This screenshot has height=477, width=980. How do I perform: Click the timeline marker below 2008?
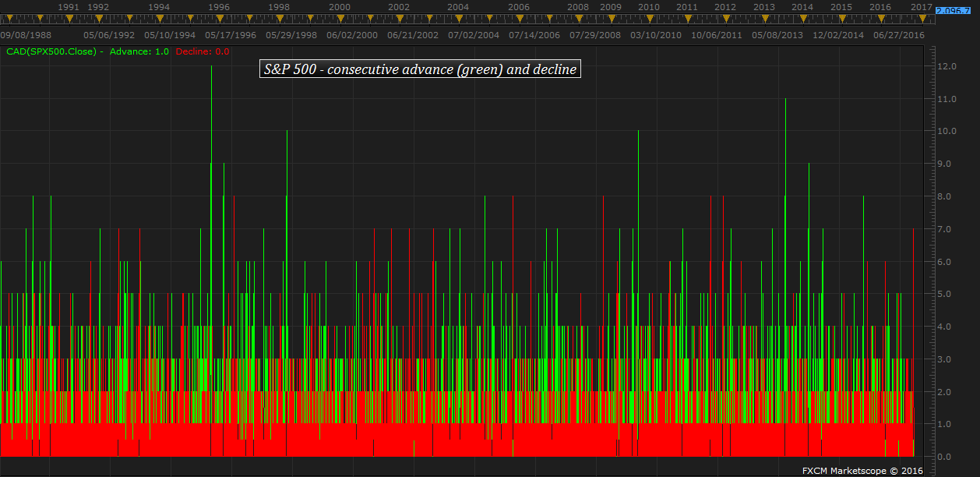pos(578,19)
